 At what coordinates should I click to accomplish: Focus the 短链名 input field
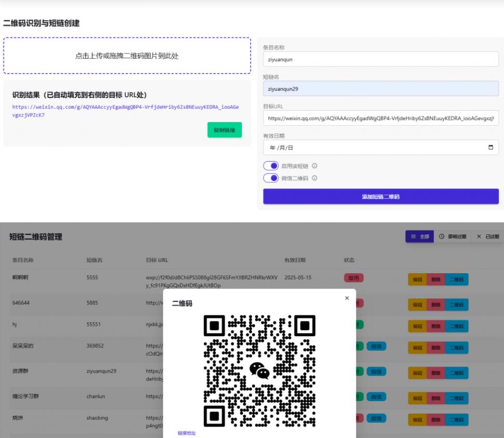click(x=381, y=89)
